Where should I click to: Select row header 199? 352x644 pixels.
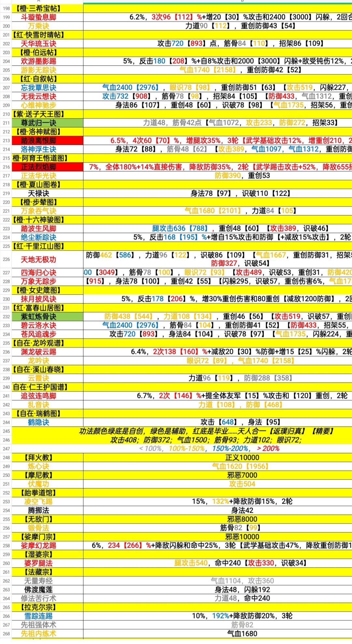click(6, 17)
